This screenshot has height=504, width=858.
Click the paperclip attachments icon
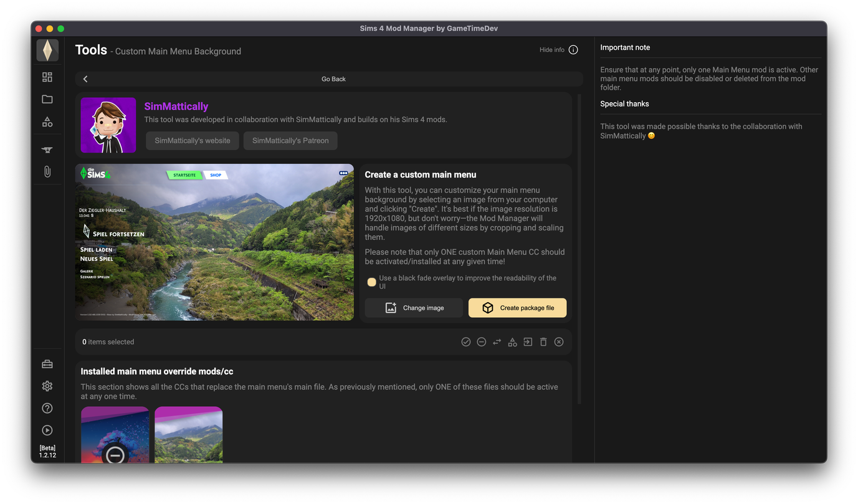pos(47,171)
